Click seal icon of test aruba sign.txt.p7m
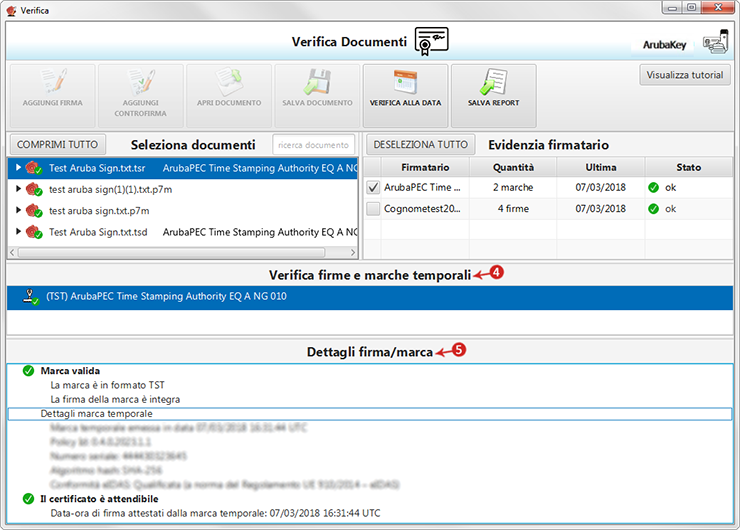 [x=34, y=210]
